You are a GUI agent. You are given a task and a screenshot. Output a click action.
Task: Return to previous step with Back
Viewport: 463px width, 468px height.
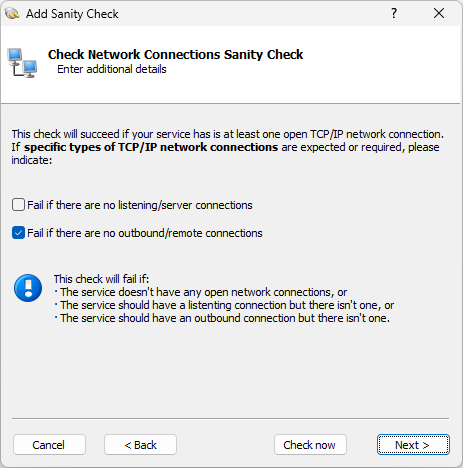pyautogui.click(x=140, y=445)
